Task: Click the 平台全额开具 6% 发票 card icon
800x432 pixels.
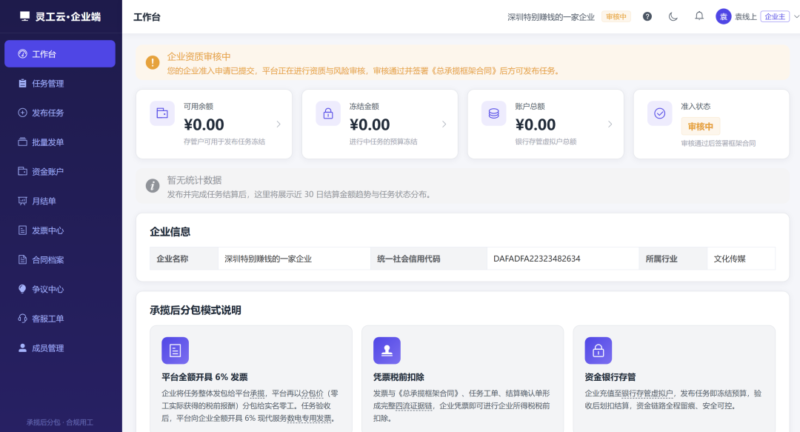Action: point(175,350)
